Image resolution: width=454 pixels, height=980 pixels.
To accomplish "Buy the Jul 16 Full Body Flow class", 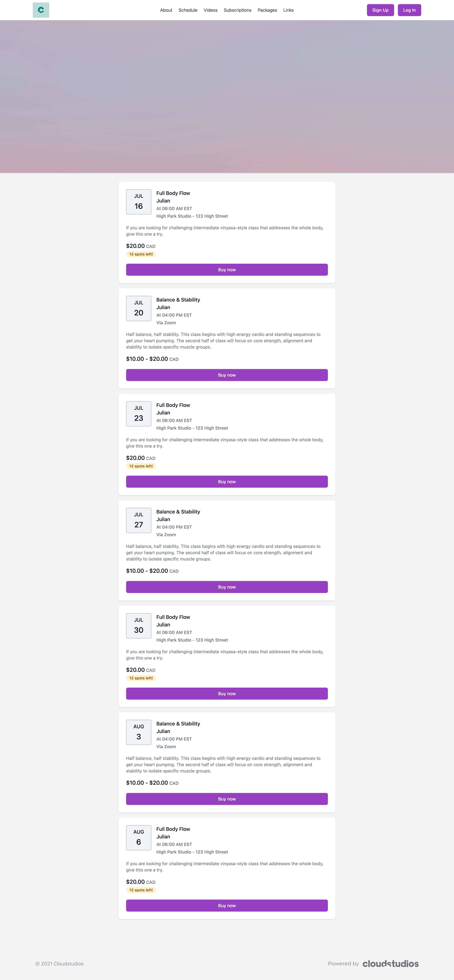I will [x=227, y=270].
